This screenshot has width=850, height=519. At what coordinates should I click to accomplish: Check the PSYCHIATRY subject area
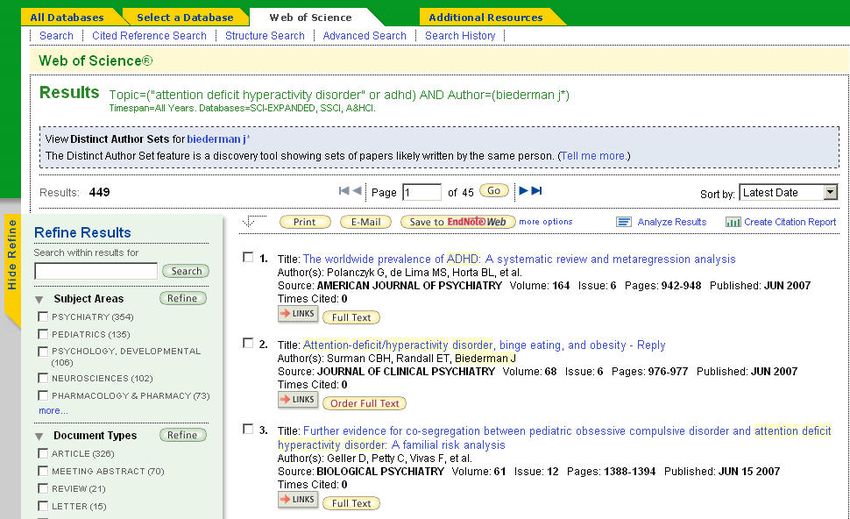point(43,316)
